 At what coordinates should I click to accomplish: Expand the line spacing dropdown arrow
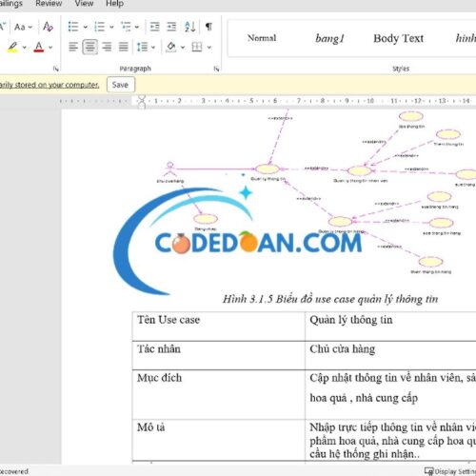click(153, 48)
